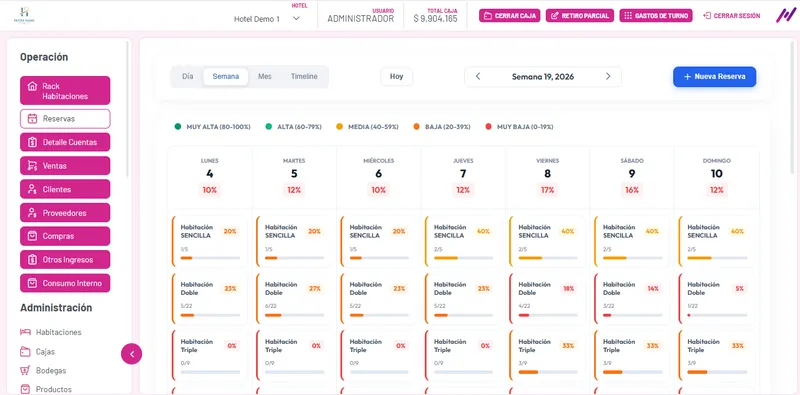
Task: Open the Clientes menu item
Action: (65, 189)
